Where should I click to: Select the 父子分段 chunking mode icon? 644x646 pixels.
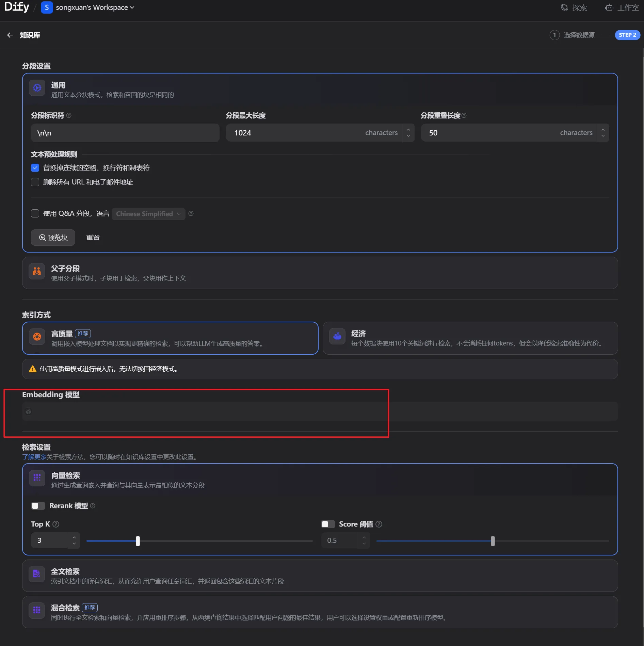[37, 272]
